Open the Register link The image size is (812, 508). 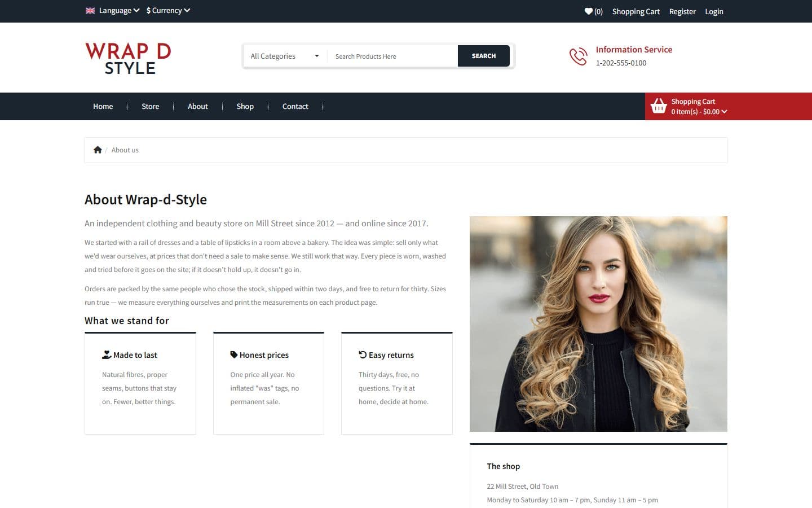[x=682, y=11]
